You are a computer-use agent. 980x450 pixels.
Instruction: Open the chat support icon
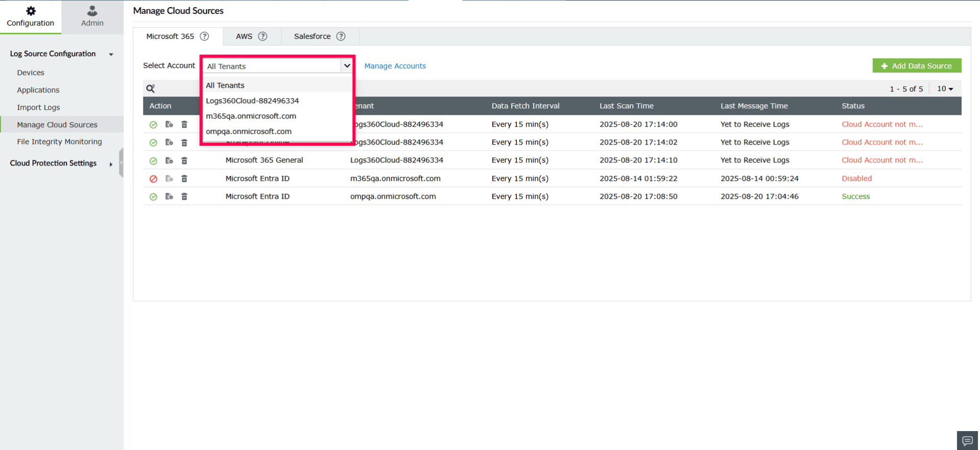click(967, 440)
